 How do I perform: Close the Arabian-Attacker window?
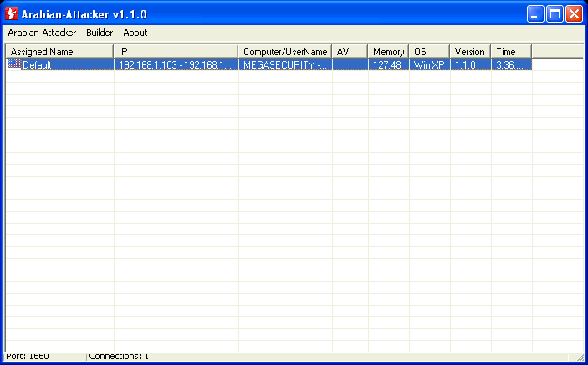(x=574, y=14)
